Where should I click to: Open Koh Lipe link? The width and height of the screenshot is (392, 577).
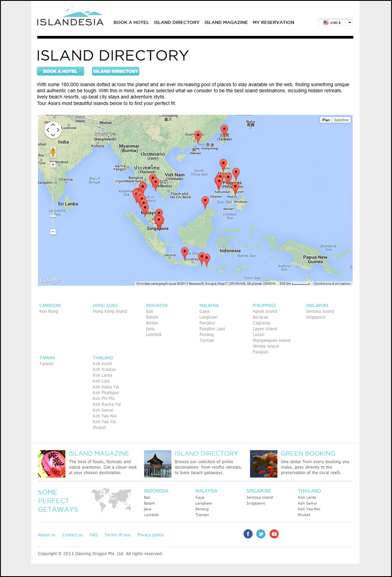tap(101, 381)
